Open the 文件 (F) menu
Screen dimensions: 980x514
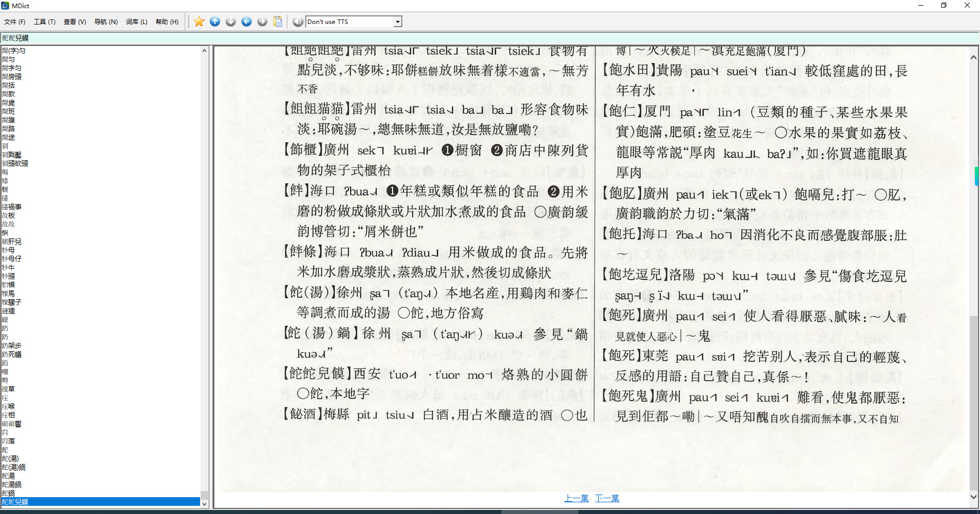point(14,22)
